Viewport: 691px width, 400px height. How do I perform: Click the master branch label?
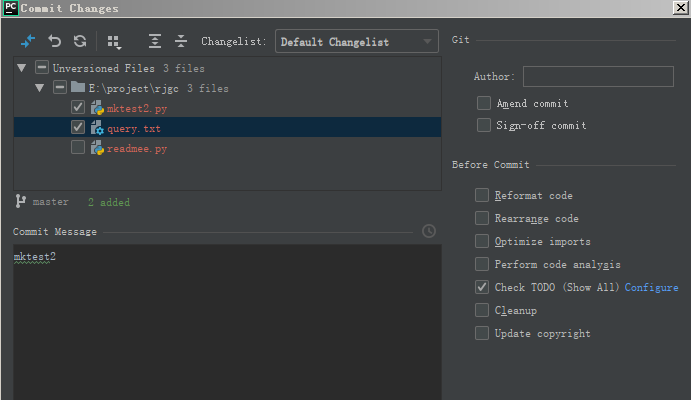click(50, 202)
